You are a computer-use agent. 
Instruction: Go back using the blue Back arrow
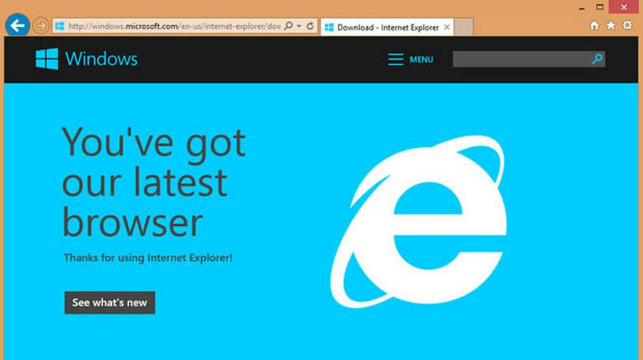17,25
